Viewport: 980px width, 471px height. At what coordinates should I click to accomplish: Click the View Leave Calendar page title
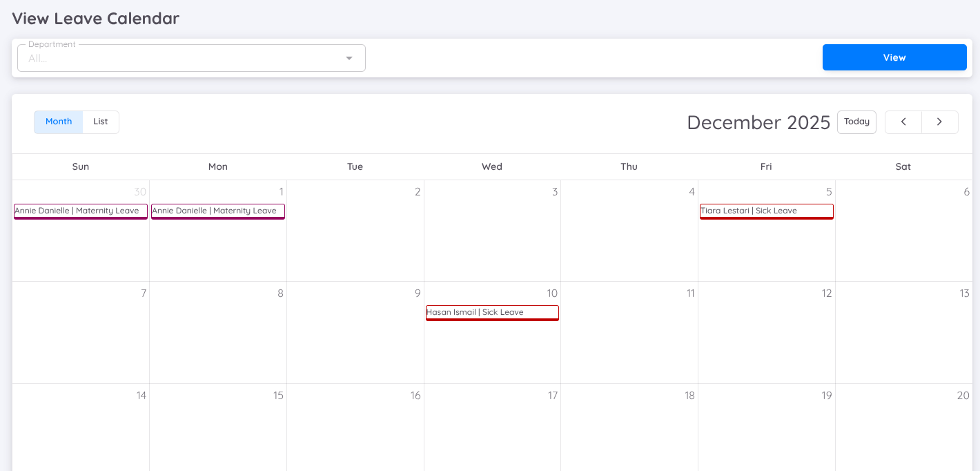pyautogui.click(x=95, y=18)
